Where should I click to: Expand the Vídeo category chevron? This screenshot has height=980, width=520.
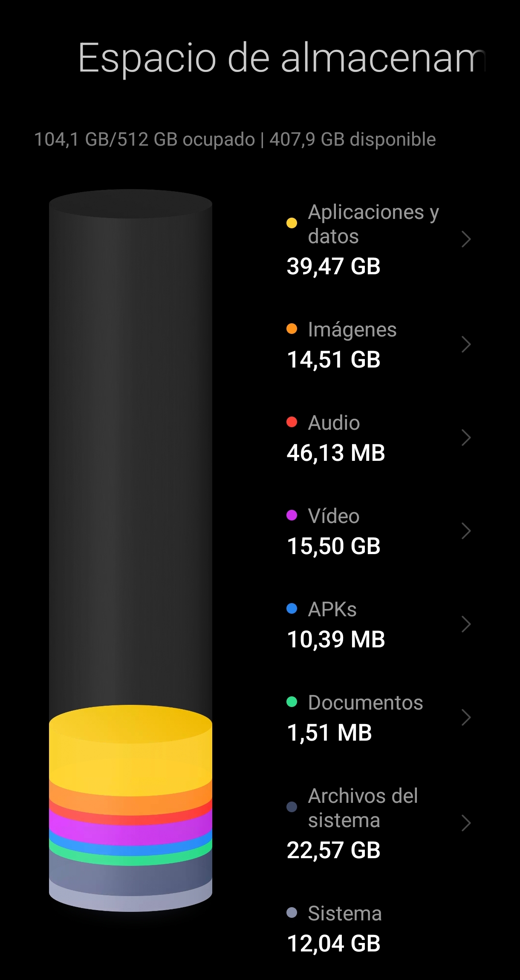click(466, 531)
